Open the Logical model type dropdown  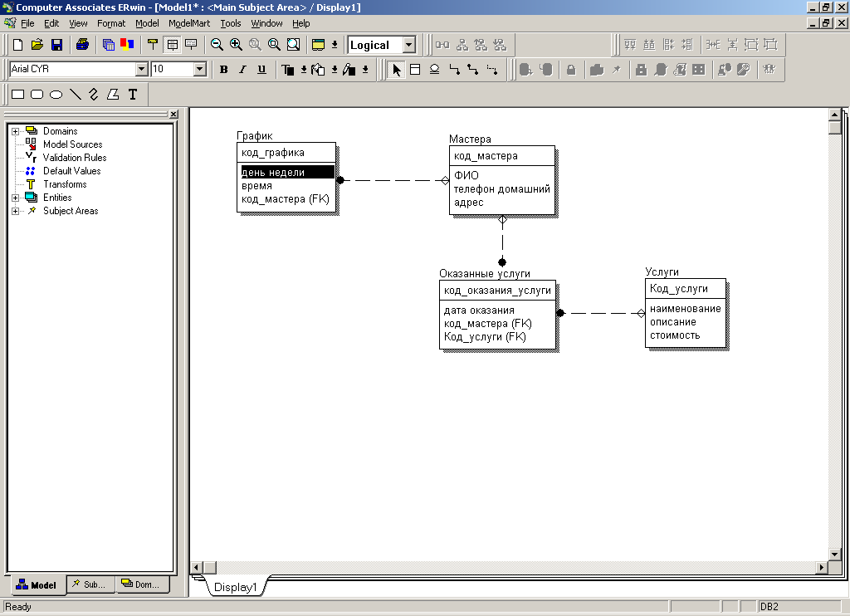point(409,45)
